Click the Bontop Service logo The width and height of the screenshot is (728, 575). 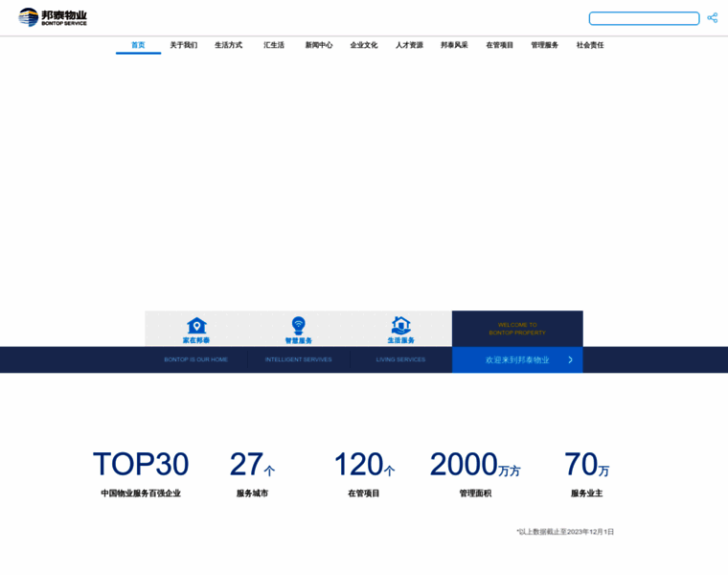(x=53, y=17)
